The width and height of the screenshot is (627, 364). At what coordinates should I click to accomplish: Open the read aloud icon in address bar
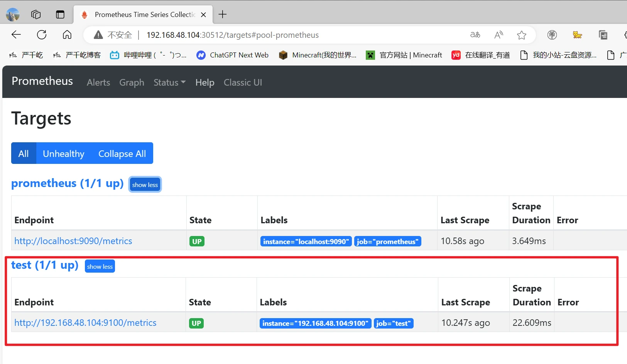[x=499, y=35]
